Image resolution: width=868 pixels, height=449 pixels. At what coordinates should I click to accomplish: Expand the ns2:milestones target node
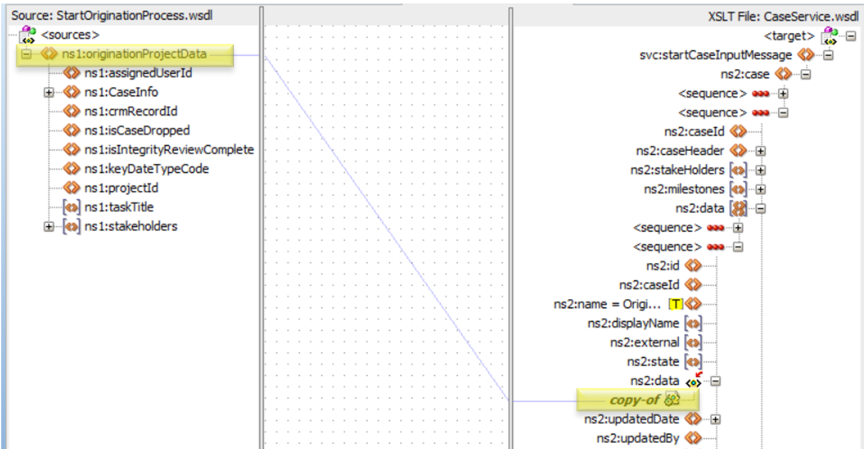point(761,190)
